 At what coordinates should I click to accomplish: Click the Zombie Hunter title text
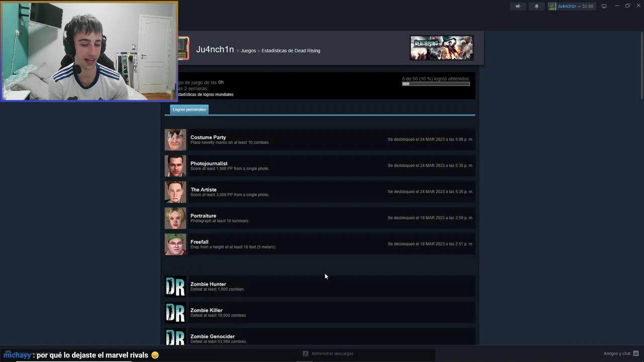[208, 284]
